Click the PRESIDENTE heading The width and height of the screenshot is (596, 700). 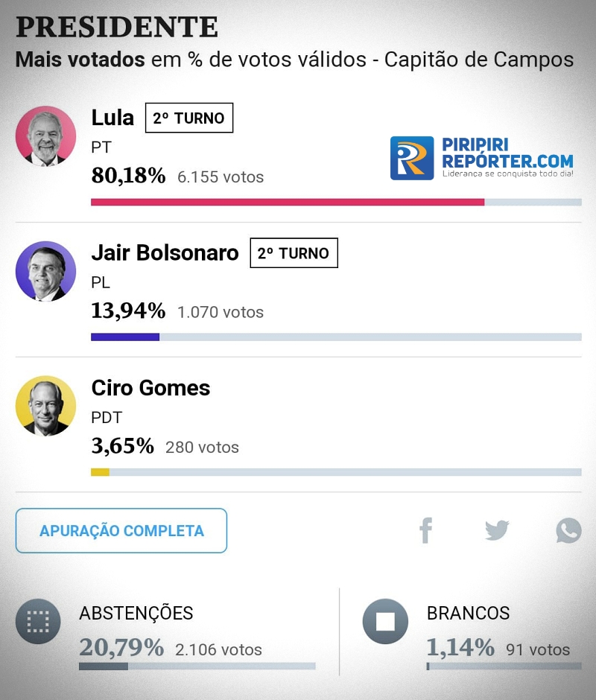coord(117,27)
